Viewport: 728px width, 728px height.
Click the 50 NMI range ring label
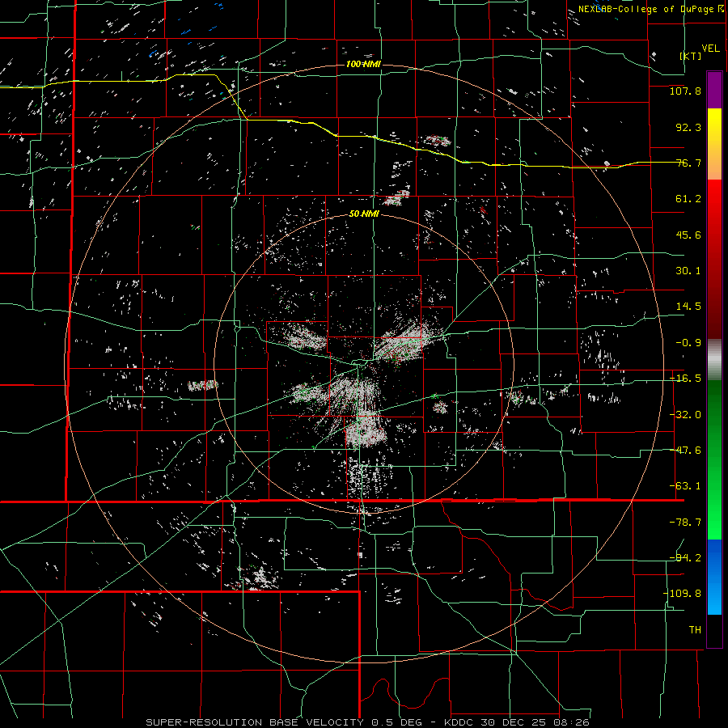364,214
